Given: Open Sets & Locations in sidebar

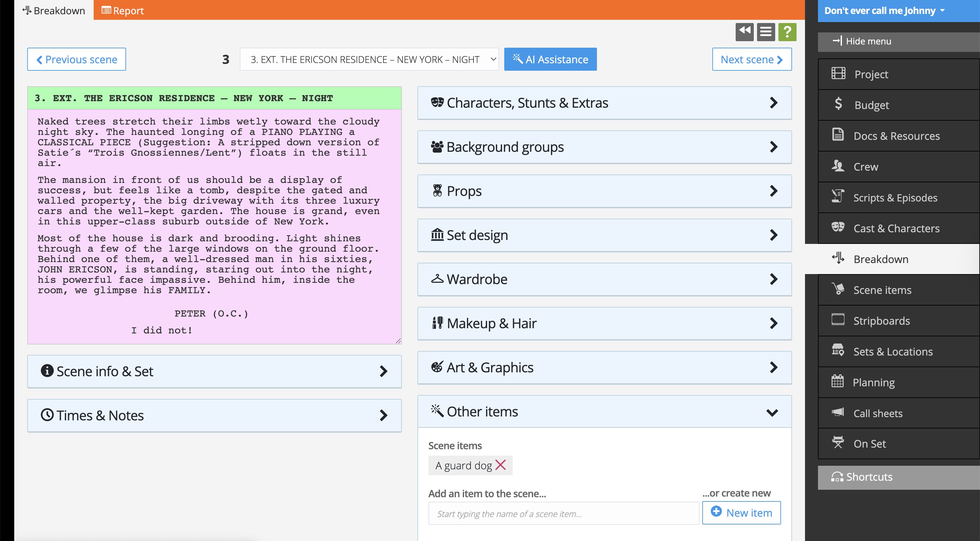Looking at the screenshot, I should pos(892,351).
